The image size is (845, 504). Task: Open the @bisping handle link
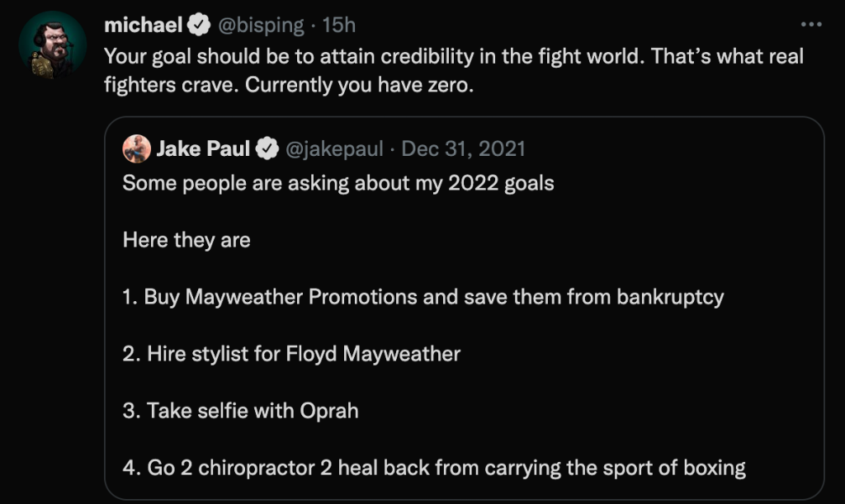(x=260, y=26)
